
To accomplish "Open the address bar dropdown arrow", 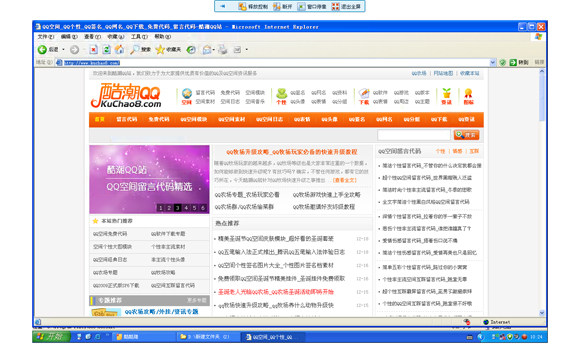I will click(x=493, y=63).
